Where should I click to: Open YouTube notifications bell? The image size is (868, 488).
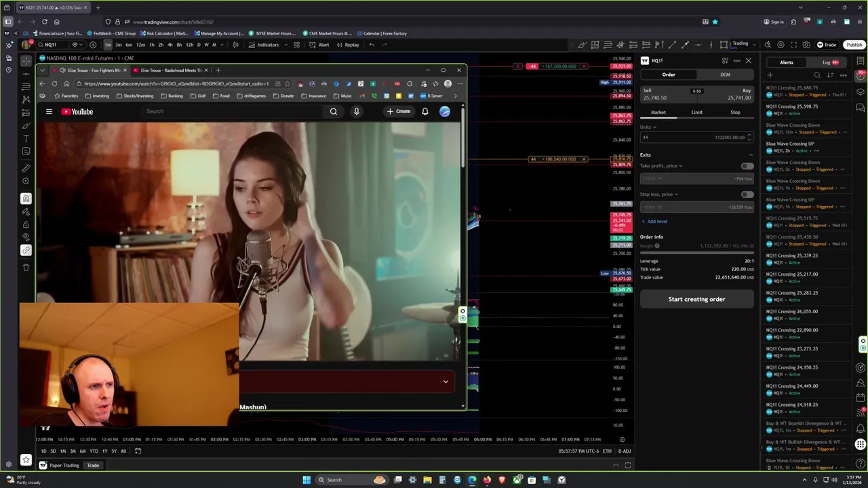425,112
